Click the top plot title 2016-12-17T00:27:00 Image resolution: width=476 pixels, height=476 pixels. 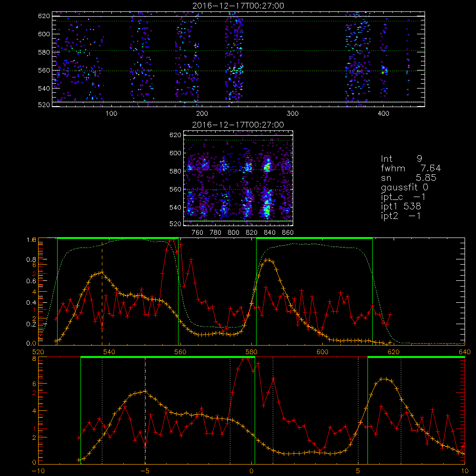[238, 6]
